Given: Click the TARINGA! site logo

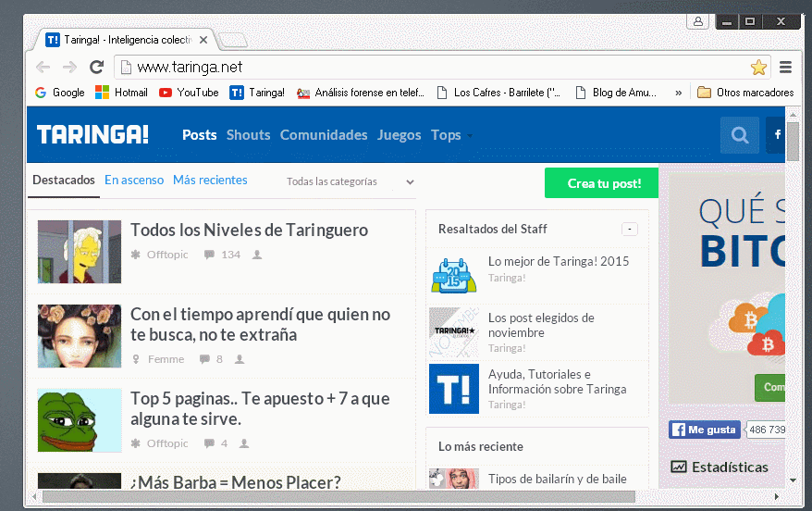Looking at the screenshot, I should click(92, 135).
